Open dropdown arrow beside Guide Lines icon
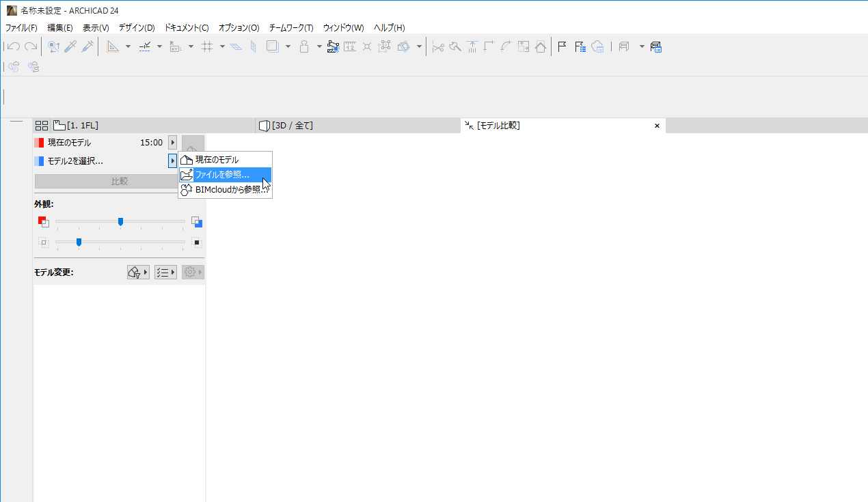The height and width of the screenshot is (502, 868). [x=128, y=46]
